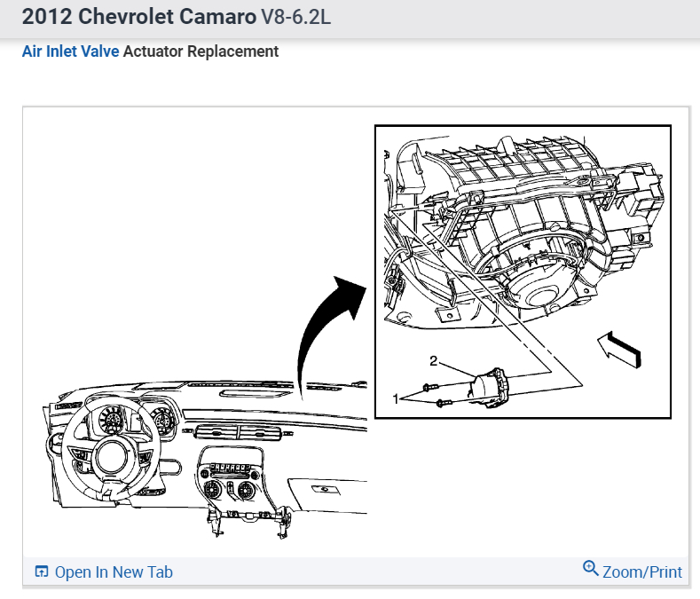The width and height of the screenshot is (700, 599).
Task: Open the Zoom/Print link
Action: (x=642, y=571)
